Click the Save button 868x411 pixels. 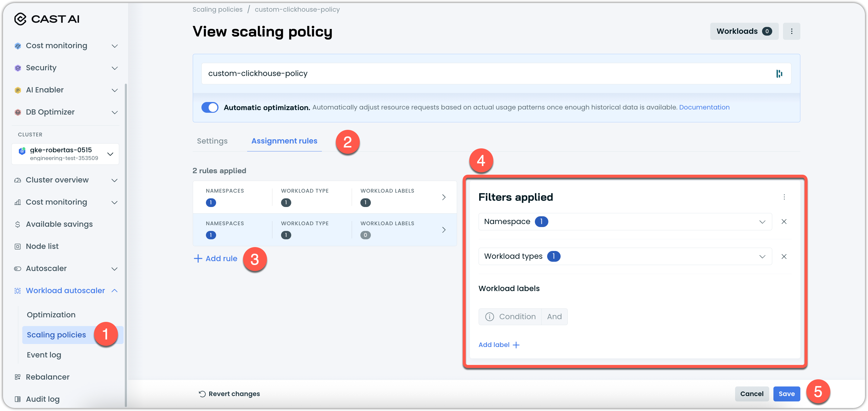786,394
